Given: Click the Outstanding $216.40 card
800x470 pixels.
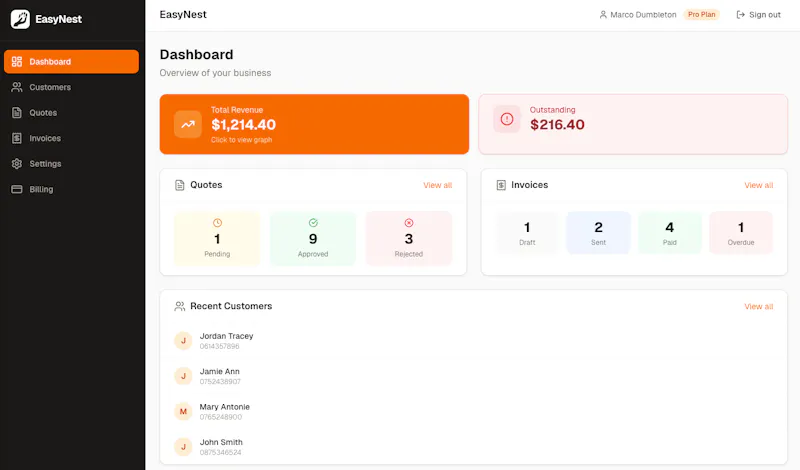Looking at the screenshot, I should (x=633, y=124).
